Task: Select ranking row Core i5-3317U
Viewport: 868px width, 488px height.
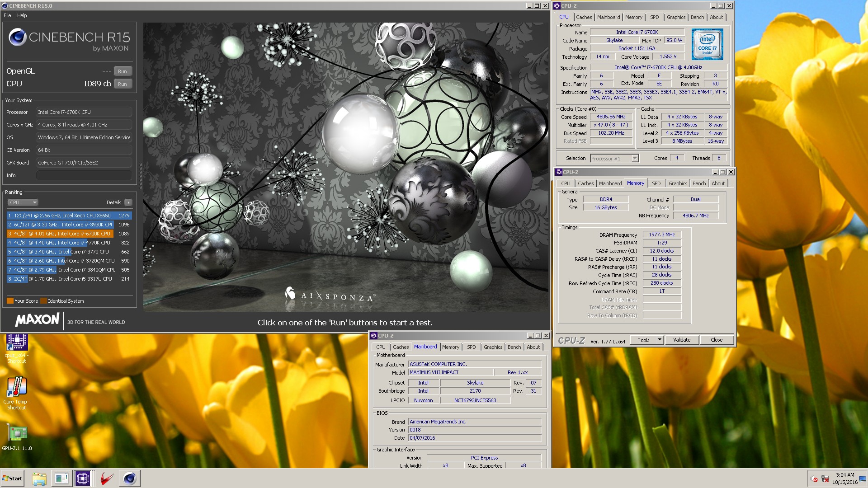Action: (69, 279)
